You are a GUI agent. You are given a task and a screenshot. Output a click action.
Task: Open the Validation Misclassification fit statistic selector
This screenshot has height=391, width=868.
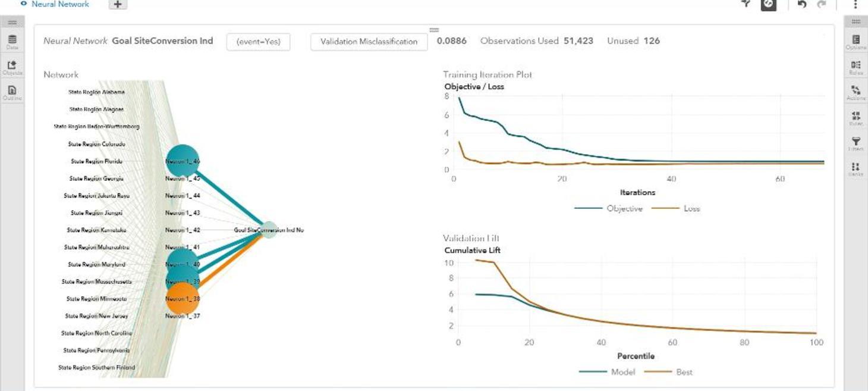point(369,42)
